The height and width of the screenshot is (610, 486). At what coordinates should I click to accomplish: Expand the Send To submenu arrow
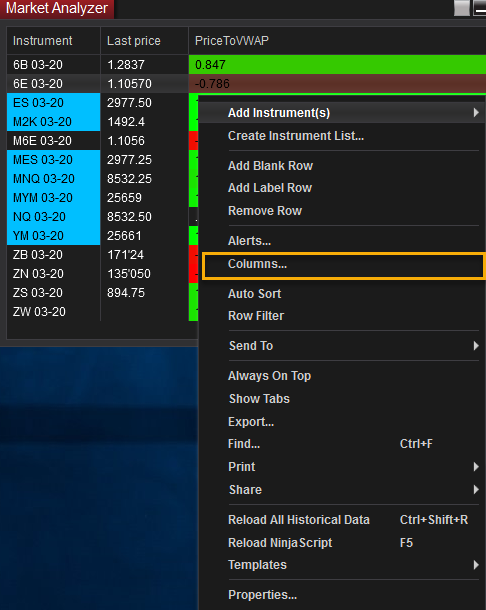pyautogui.click(x=476, y=345)
